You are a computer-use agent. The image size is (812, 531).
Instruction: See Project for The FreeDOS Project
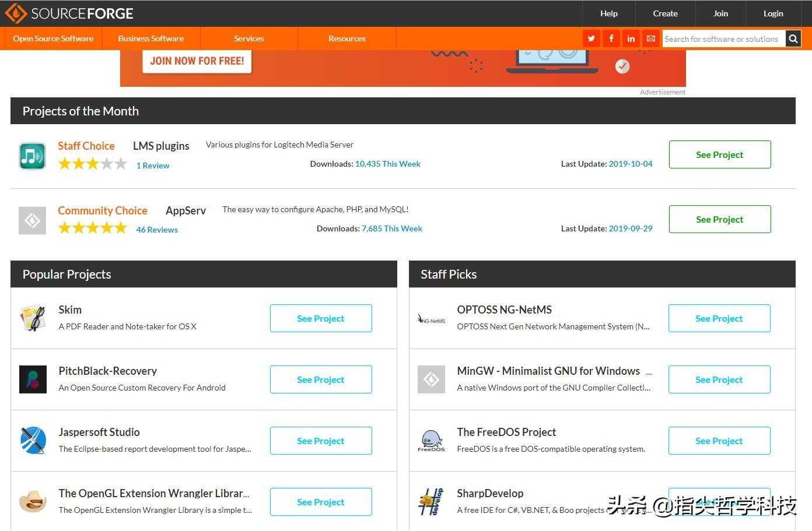point(719,441)
